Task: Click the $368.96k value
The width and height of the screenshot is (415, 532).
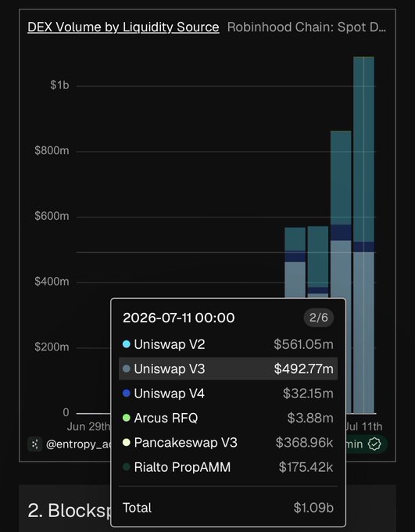Action: tap(305, 443)
